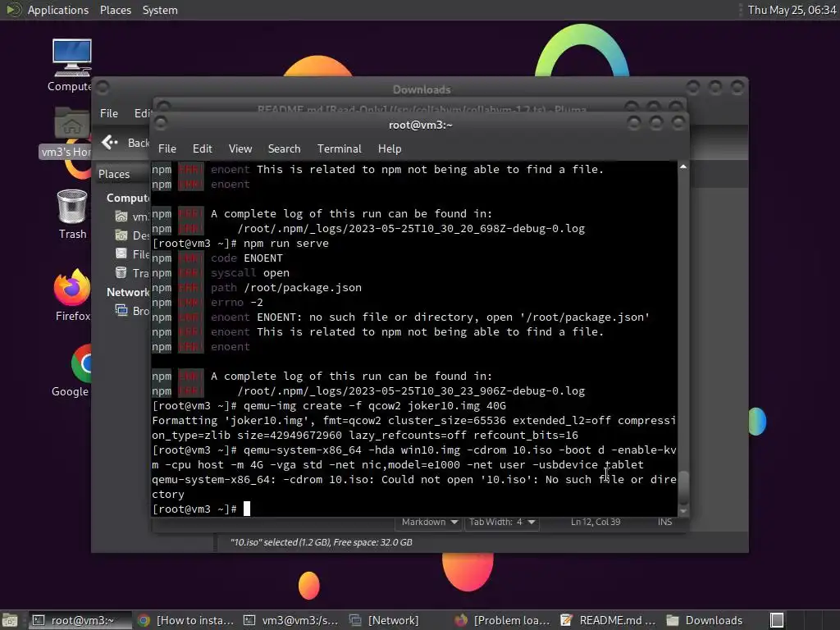The image size is (840, 630).
Task: Open the File menu of Downloads window
Action: point(109,113)
